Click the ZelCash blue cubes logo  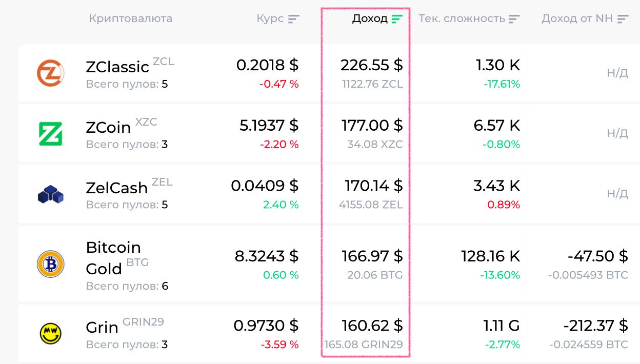click(50, 194)
